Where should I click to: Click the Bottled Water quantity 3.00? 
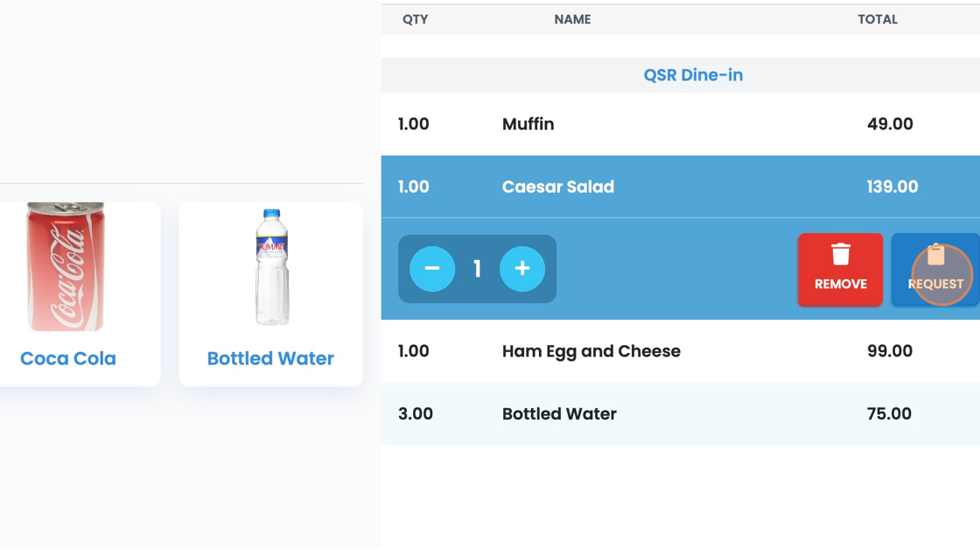click(416, 414)
